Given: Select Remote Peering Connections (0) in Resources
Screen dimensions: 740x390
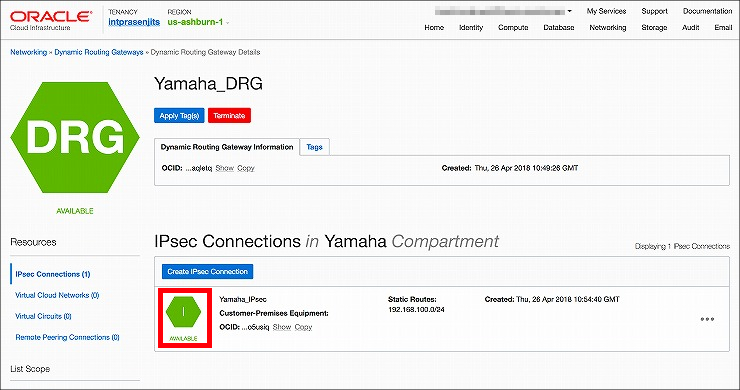Looking at the screenshot, I should coord(67,337).
